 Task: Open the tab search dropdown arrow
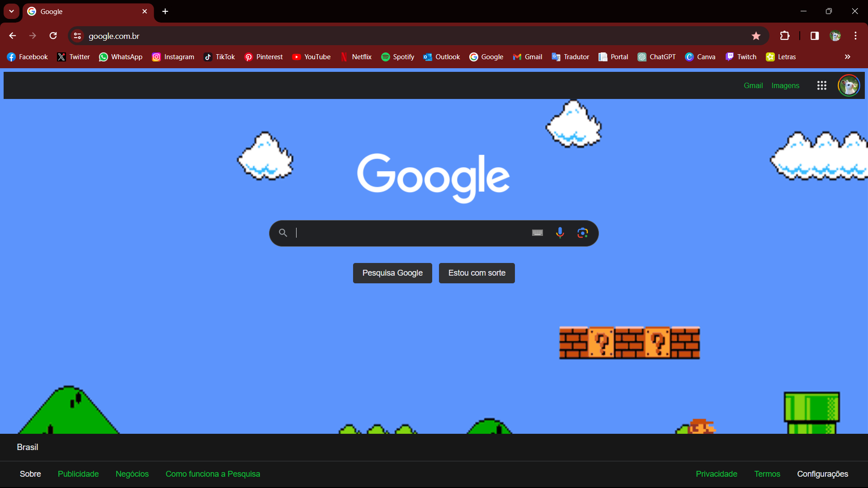click(11, 11)
